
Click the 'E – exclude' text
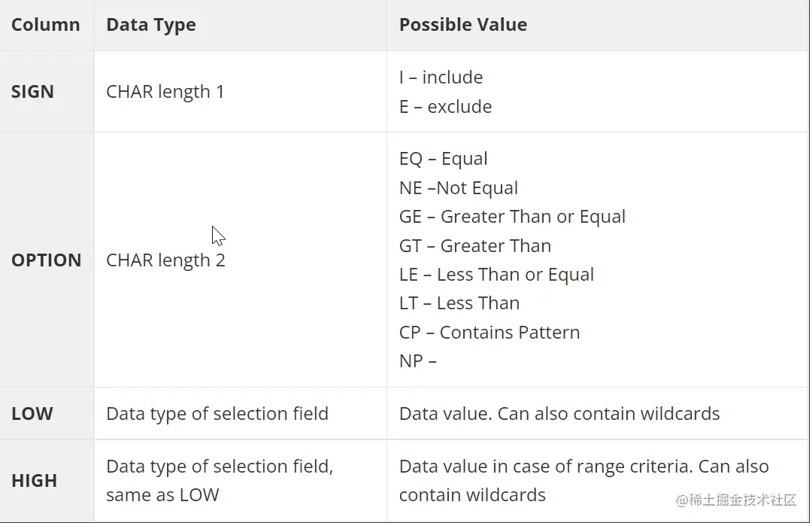445,107
